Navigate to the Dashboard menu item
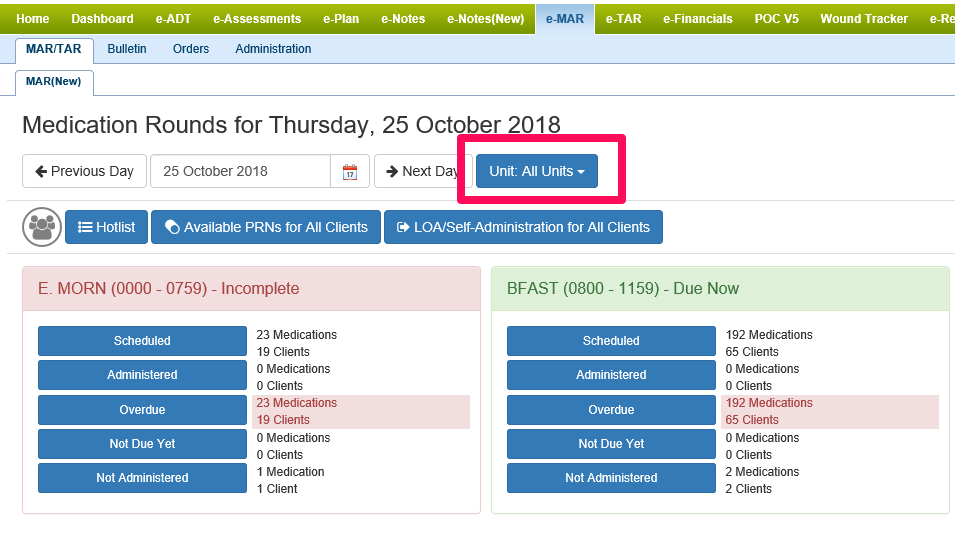 click(102, 19)
